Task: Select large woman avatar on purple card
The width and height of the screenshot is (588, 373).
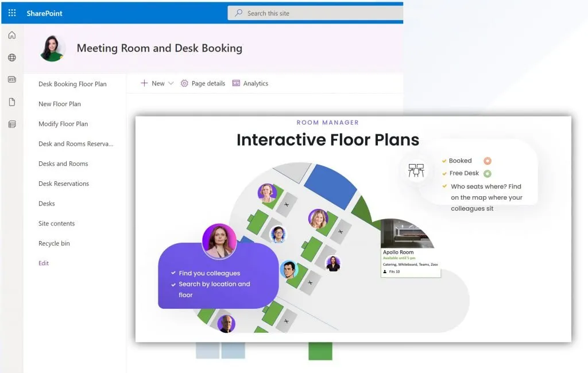Action: coord(219,242)
